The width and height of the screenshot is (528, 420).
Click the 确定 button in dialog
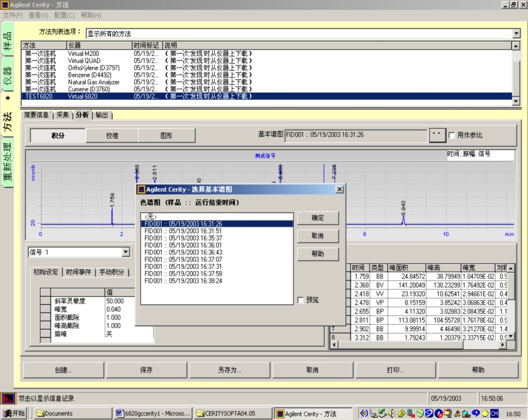coord(318,218)
